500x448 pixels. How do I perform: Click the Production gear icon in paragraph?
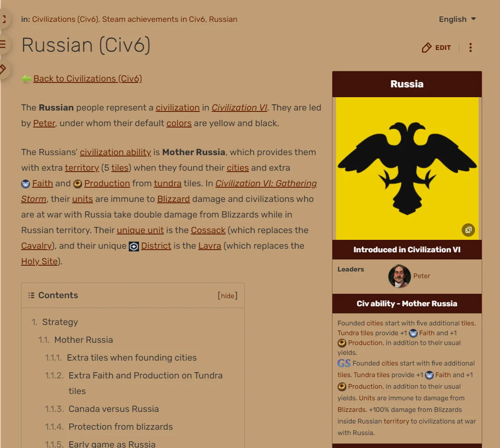coord(78,184)
